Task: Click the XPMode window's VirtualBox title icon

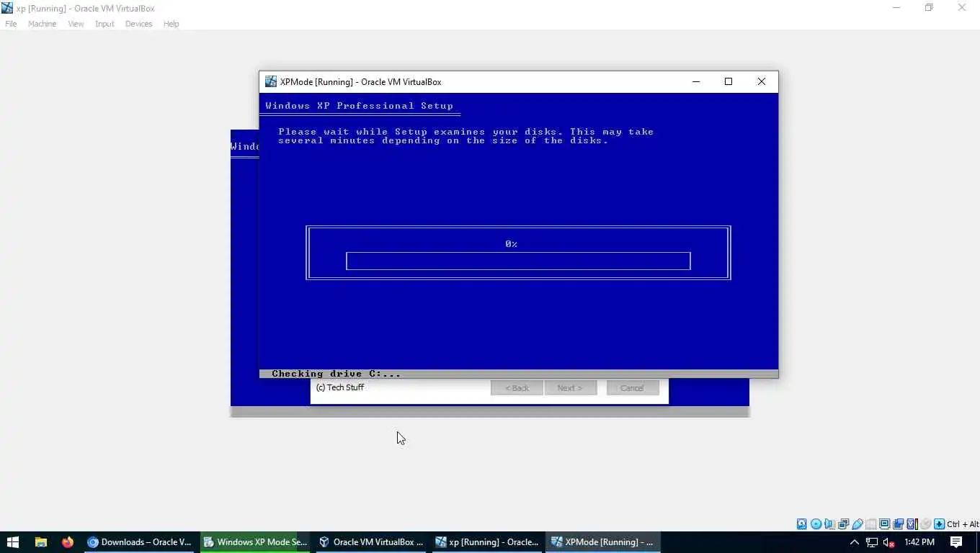Action: 271,81
